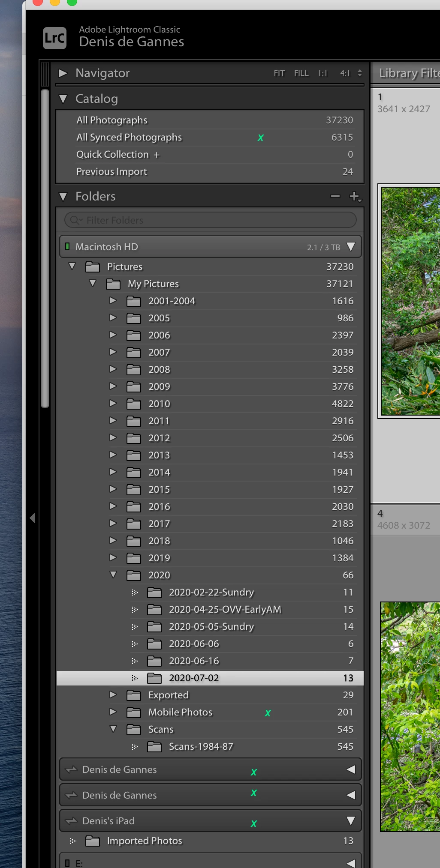
Task: Click sync status icon beside All Synced Photographs
Action: tap(261, 138)
